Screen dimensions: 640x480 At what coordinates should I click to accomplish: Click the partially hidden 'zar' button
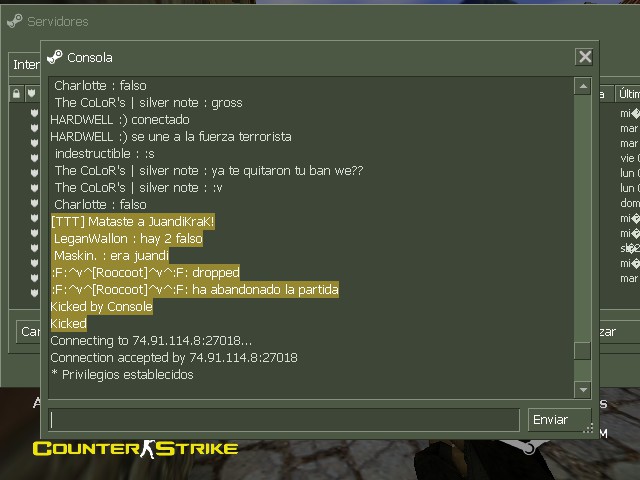tap(608, 332)
